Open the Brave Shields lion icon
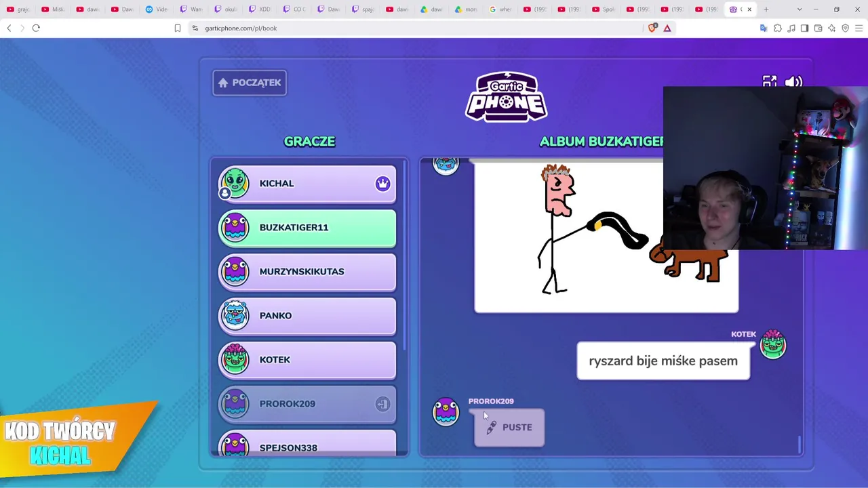This screenshot has width=868, height=488. (652, 28)
